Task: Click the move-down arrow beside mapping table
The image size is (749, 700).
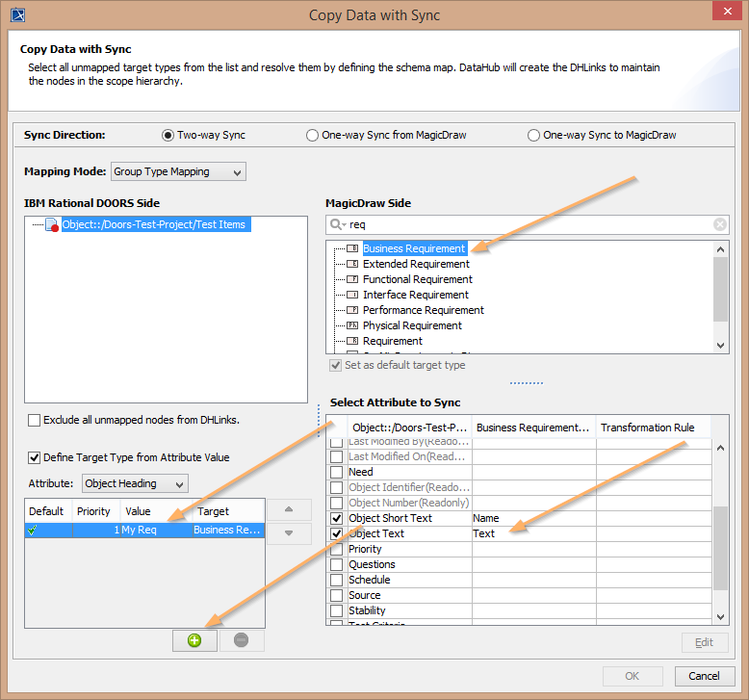Action: [x=289, y=533]
